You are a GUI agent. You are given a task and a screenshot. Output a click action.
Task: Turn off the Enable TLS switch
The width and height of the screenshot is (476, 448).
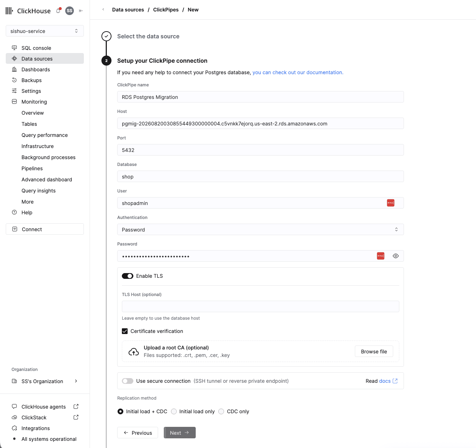128,276
